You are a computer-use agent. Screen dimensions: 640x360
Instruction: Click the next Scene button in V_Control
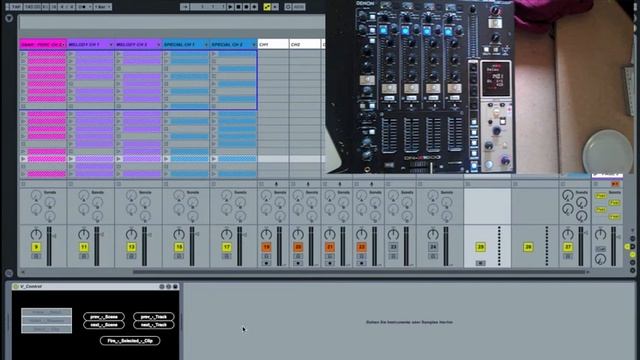pos(104,325)
